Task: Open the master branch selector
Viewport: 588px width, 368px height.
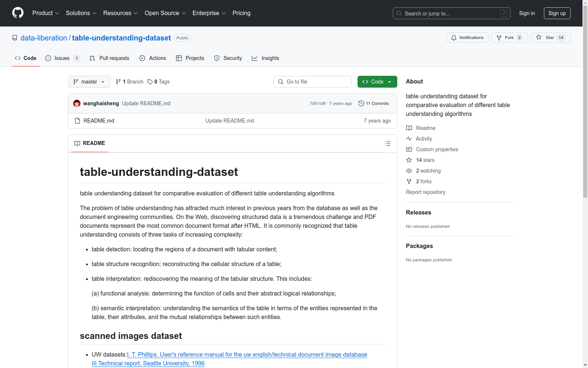Action: click(x=89, y=82)
